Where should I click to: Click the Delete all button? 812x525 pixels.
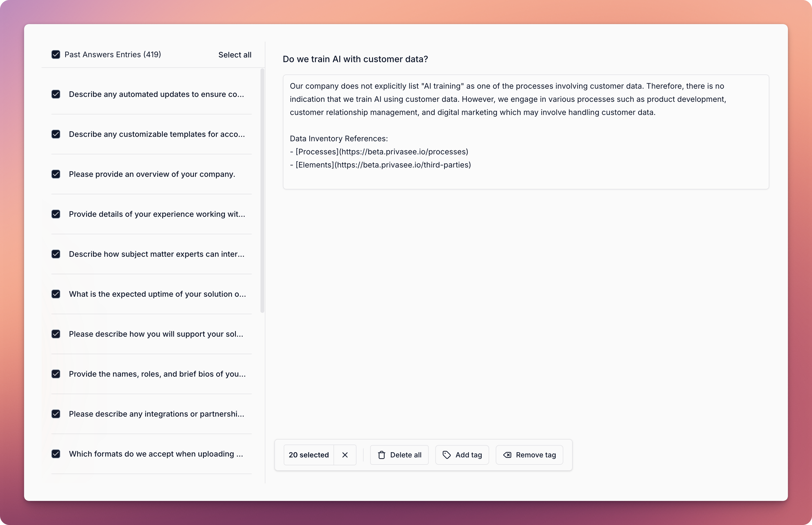point(399,455)
